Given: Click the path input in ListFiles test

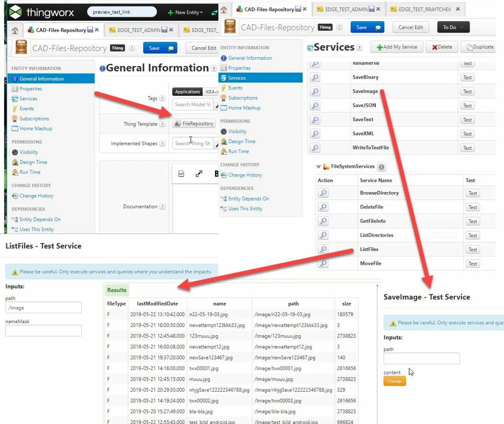Looking at the screenshot, I should click(43, 308).
